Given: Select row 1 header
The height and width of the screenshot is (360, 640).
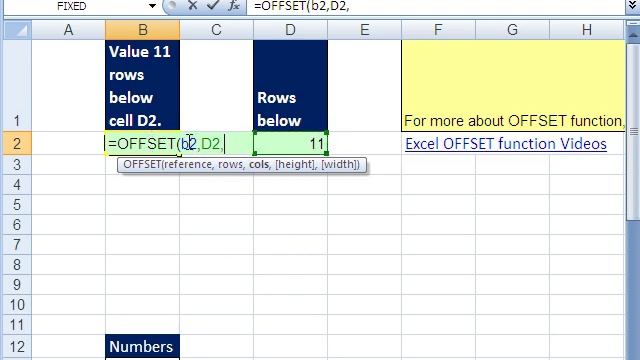Looking at the screenshot, I should click(x=17, y=86).
